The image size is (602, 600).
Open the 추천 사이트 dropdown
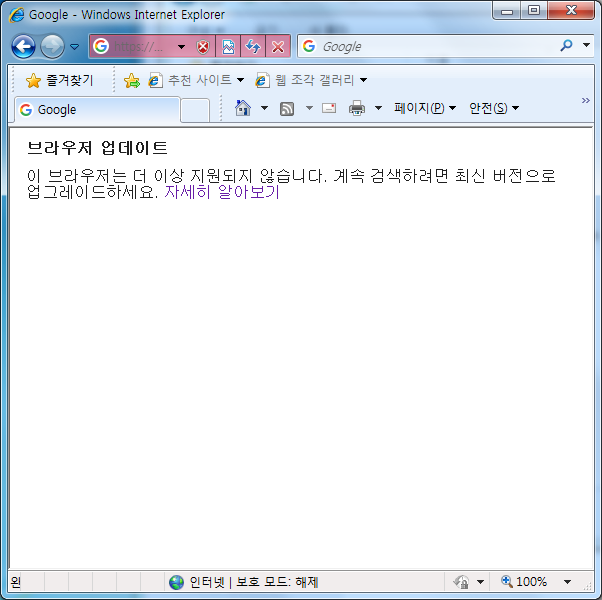pyautogui.click(x=196, y=80)
